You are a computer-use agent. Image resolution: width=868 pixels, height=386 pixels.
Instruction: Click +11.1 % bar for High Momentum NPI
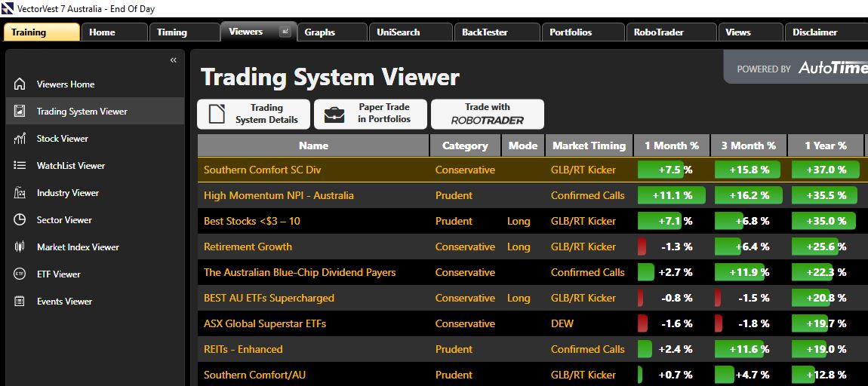coord(672,195)
